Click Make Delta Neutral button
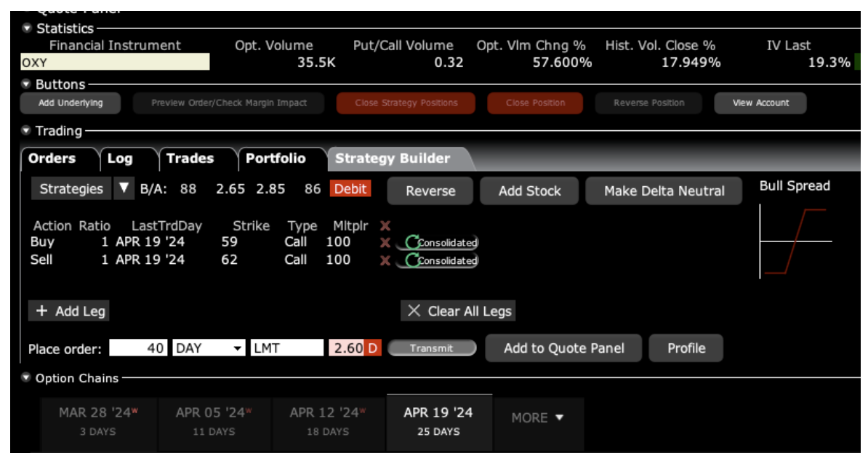Image resolution: width=868 pixels, height=461 pixels. click(x=664, y=191)
